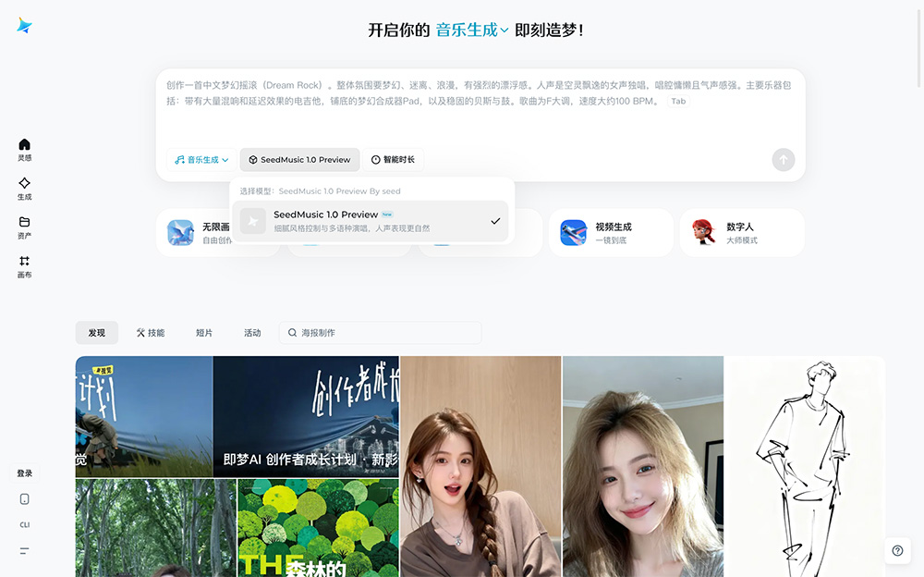Screen dimensions: 924x577
Task: Switch to the 短片 tab
Action: point(204,333)
